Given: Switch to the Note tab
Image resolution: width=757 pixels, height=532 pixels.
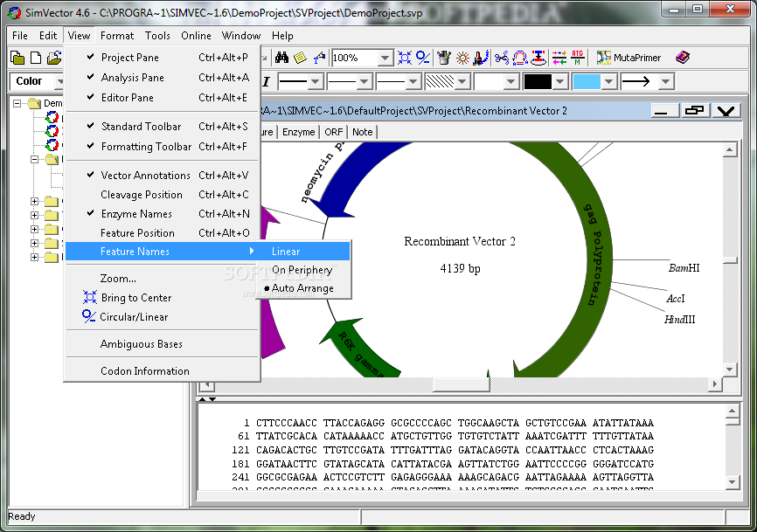Looking at the screenshot, I should click(x=363, y=132).
